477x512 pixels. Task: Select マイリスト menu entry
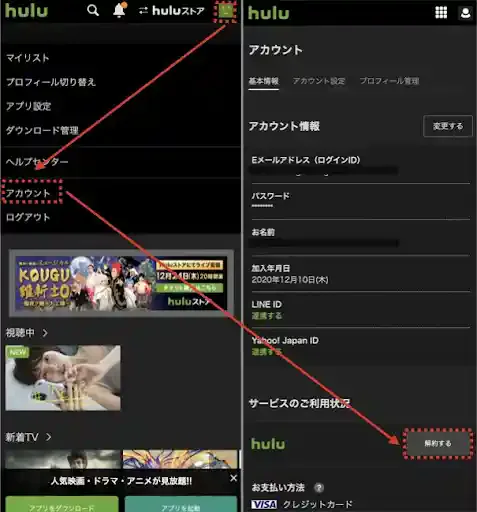click(x=28, y=58)
